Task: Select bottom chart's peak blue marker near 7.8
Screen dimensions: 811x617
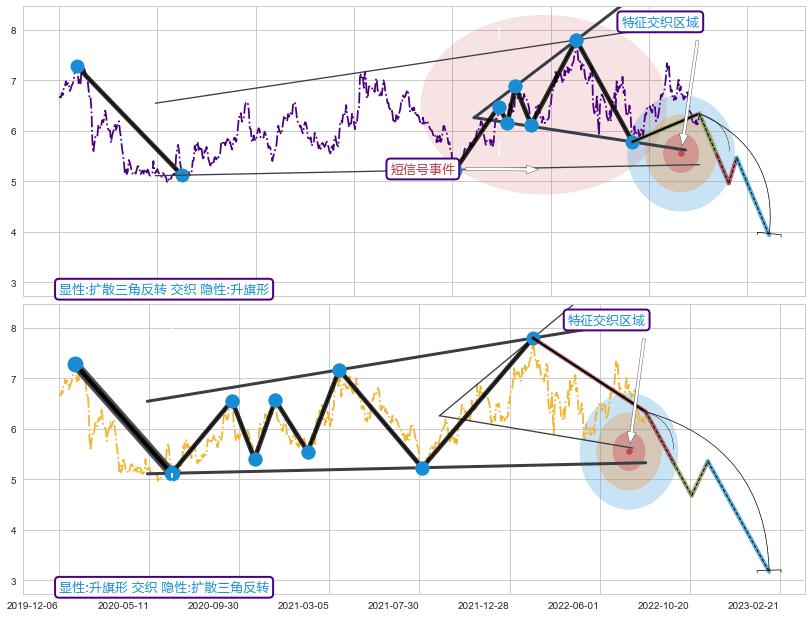Action: tap(533, 338)
